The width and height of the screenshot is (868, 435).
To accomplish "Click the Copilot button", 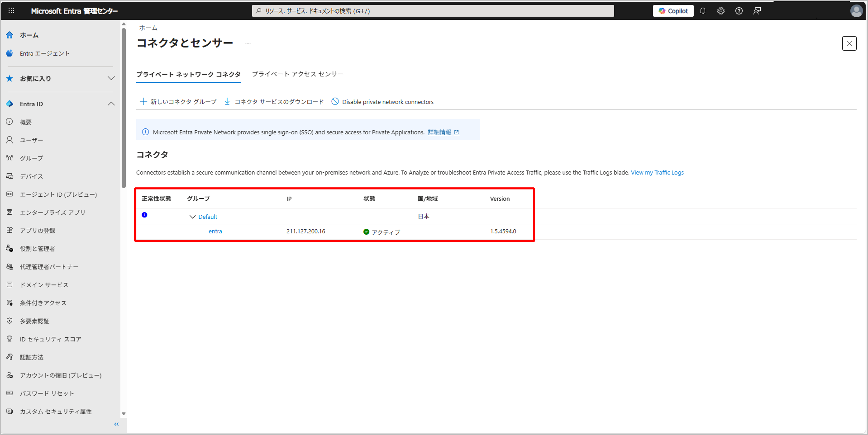I will pyautogui.click(x=673, y=11).
